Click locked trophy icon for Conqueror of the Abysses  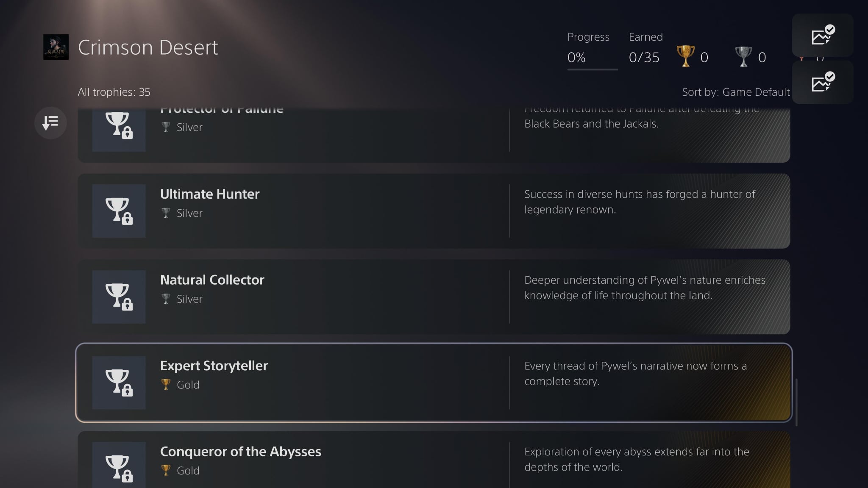[119, 466]
